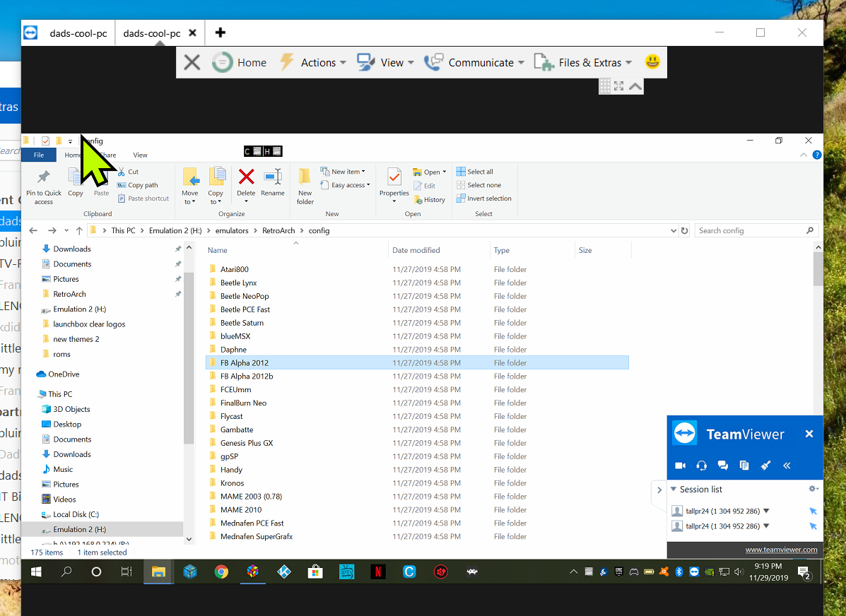Screen dimensions: 846x616
Task: Click the Search config input box
Action: click(x=756, y=230)
